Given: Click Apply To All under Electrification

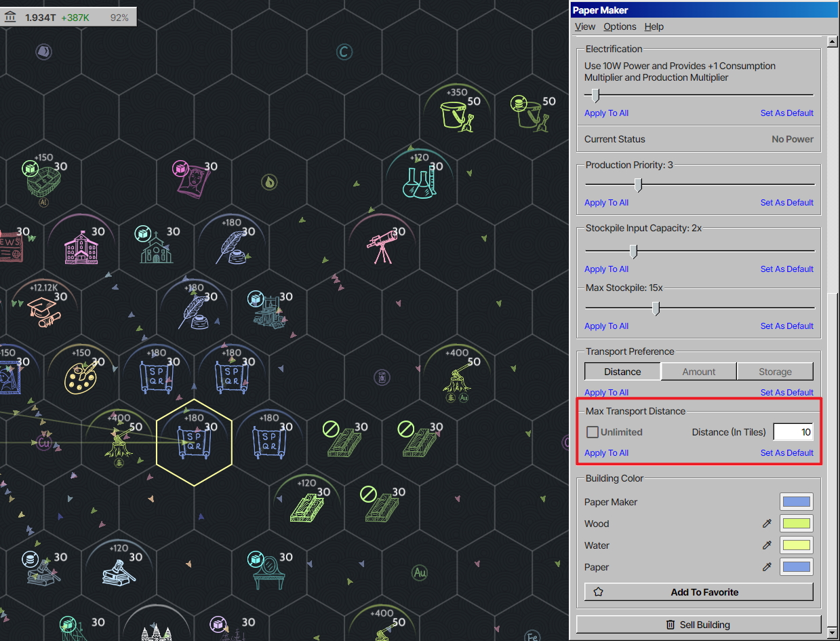Looking at the screenshot, I should pos(606,113).
